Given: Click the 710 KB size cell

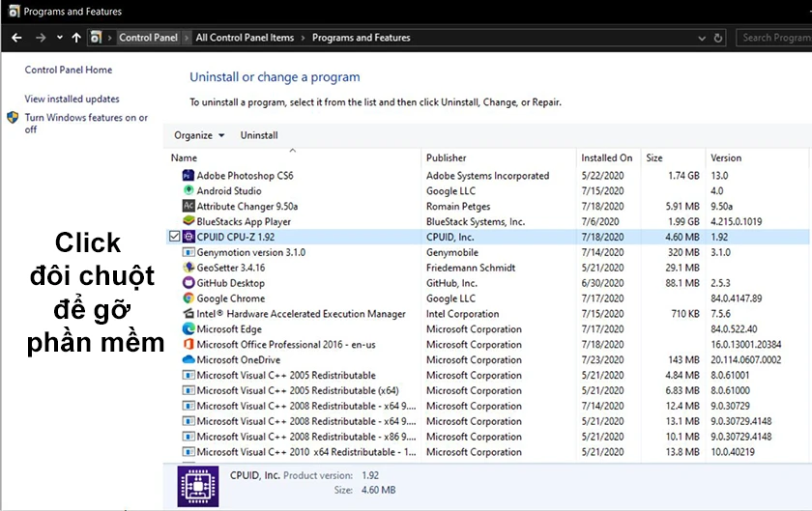Looking at the screenshot, I should [685, 314].
